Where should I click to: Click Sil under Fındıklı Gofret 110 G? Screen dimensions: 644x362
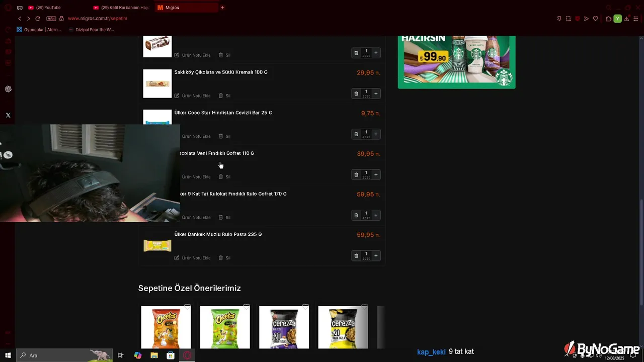(x=224, y=177)
